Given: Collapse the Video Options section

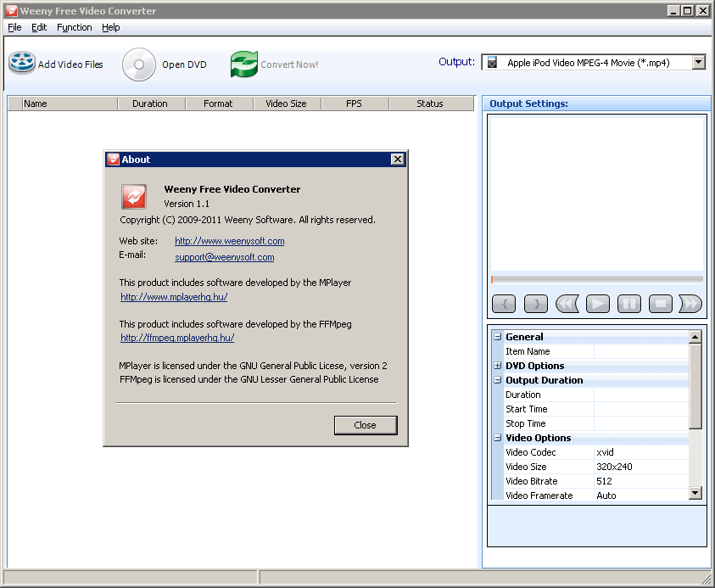Looking at the screenshot, I should 496,438.
